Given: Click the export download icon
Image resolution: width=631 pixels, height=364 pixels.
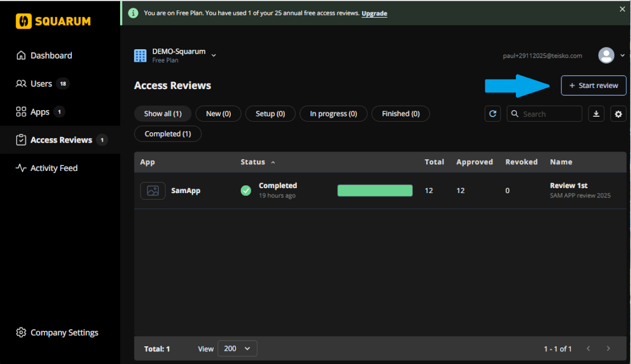Looking at the screenshot, I should [596, 113].
